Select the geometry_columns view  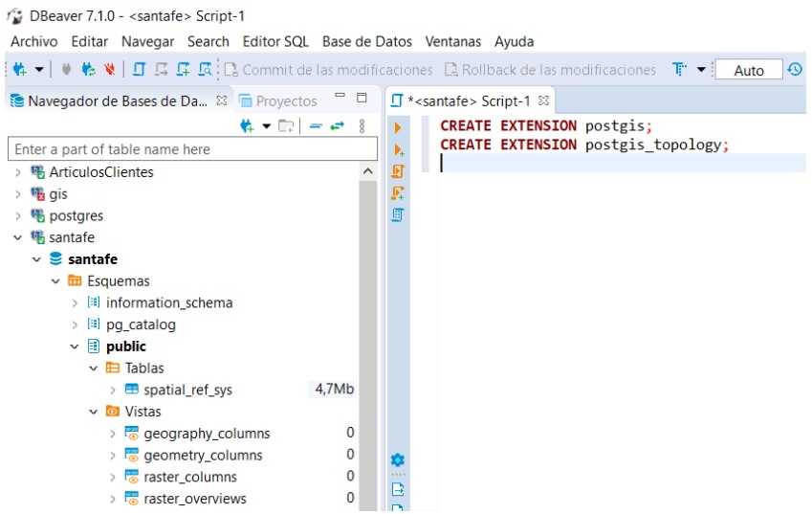[x=203, y=455]
